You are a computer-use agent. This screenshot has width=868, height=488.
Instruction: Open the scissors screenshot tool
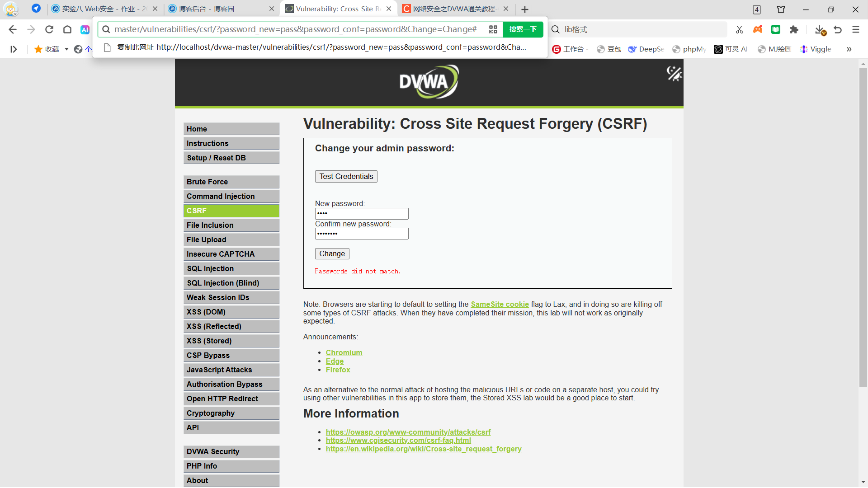click(740, 29)
